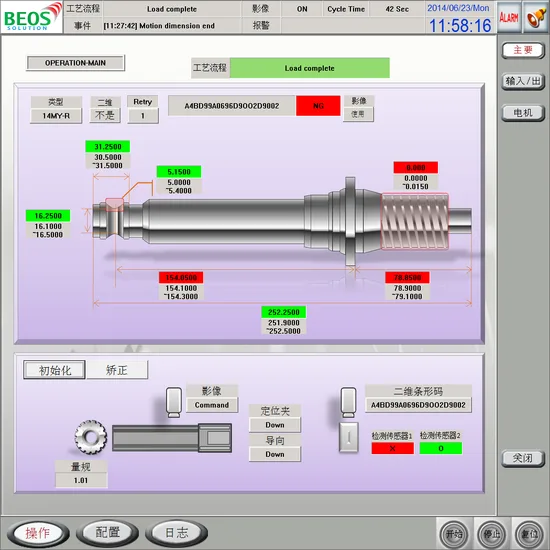Click the 初始化 button
Image resolution: width=550 pixels, height=550 pixels.
(54, 370)
